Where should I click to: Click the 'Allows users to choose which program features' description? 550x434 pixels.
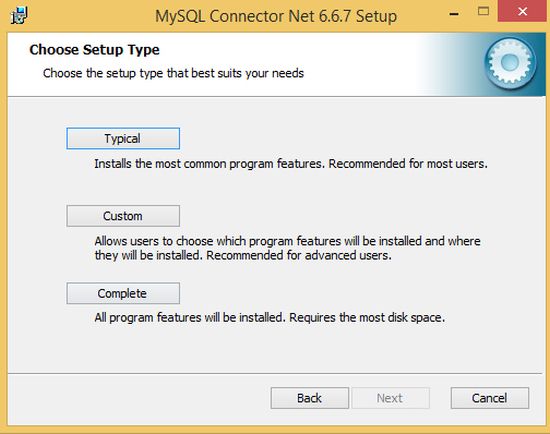coord(287,248)
